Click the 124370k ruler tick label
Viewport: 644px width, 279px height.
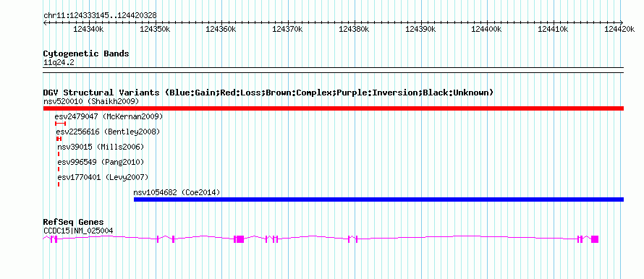pyautogui.click(x=288, y=30)
